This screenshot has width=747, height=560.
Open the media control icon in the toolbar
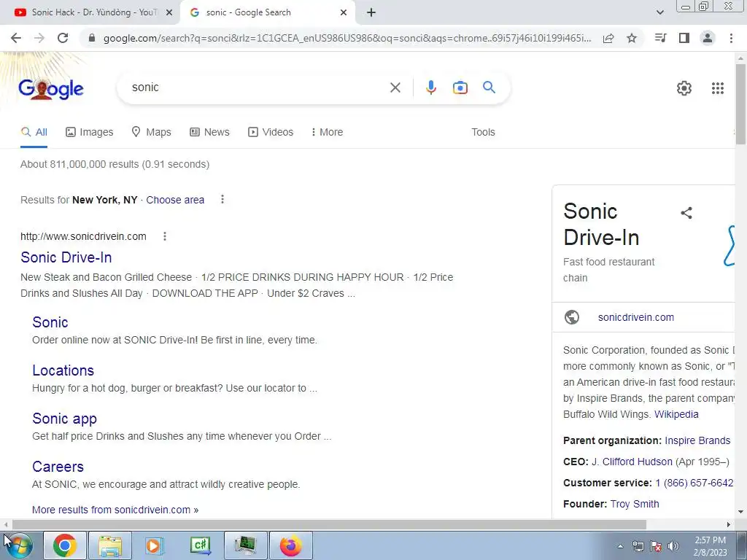(660, 38)
